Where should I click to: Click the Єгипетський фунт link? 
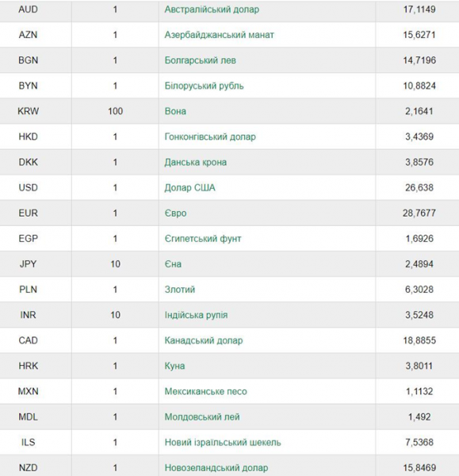(203, 239)
